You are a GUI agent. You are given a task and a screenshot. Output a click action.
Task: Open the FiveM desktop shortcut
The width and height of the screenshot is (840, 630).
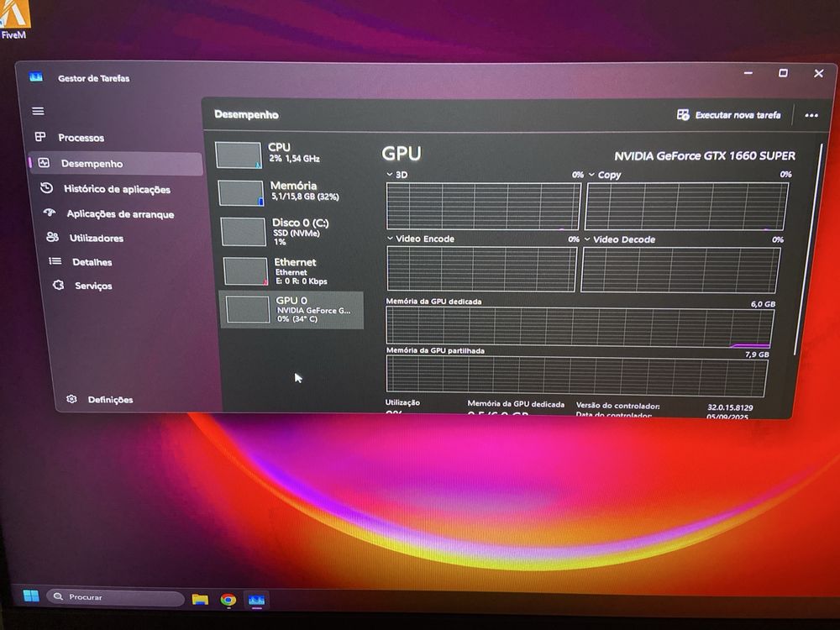pyautogui.click(x=14, y=19)
